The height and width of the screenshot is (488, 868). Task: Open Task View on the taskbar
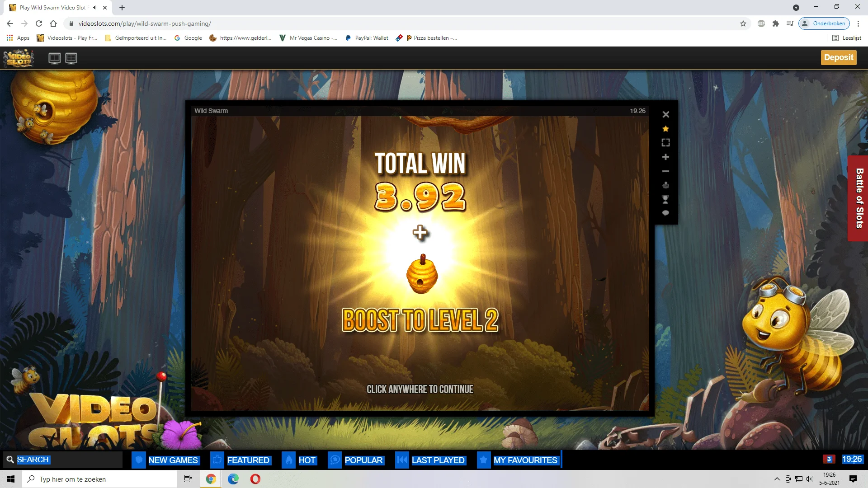[x=188, y=479]
